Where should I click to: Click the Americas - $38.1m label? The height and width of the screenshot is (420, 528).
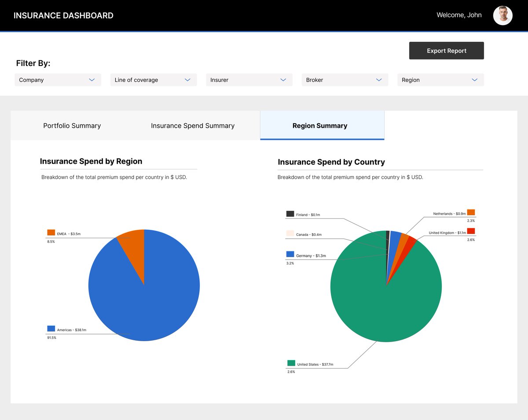(x=72, y=330)
